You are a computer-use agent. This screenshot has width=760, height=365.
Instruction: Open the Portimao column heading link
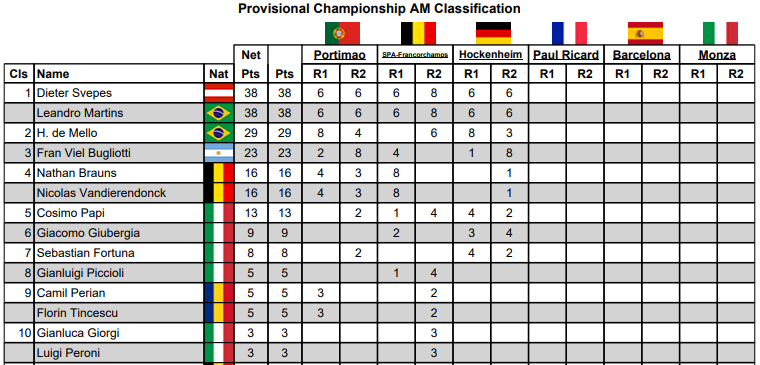coord(339,55)
